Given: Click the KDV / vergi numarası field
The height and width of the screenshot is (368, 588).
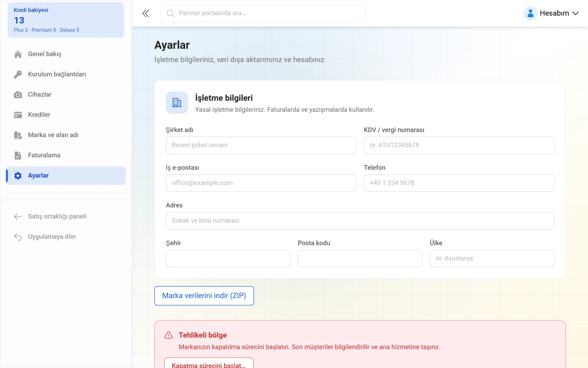Looking at the screenshot, I should (459, 145).
